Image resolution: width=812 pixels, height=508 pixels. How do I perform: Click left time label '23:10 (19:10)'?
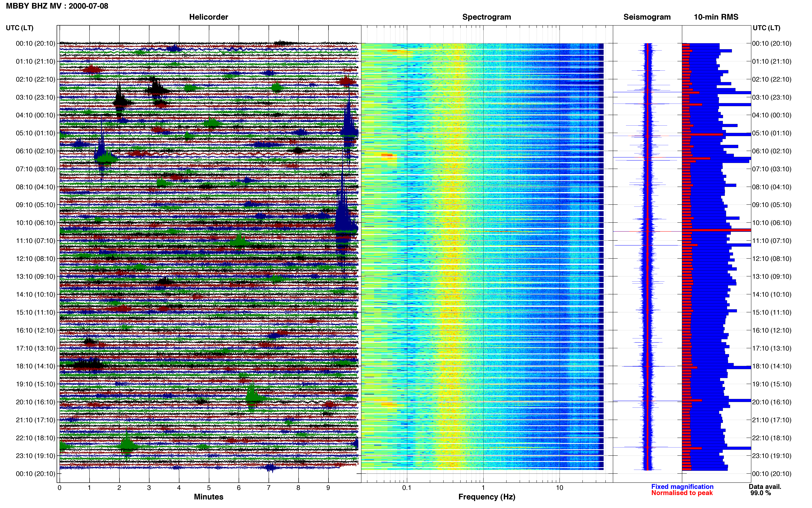[x=36, y=456]
